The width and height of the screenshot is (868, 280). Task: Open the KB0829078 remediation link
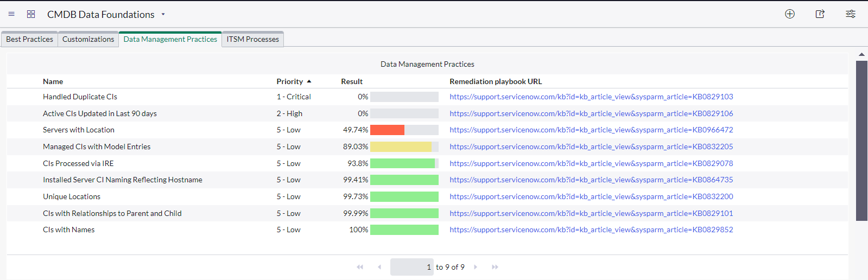[x=591, y=163]
